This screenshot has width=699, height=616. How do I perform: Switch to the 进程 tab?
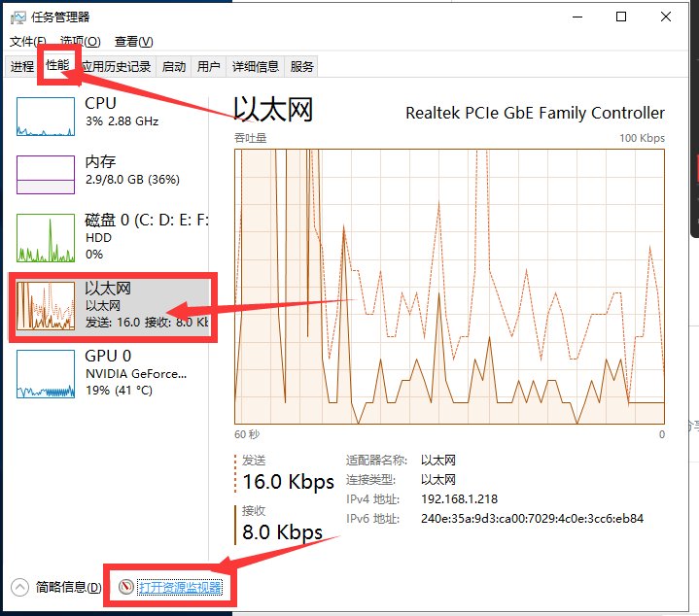(x=21, y=67)
